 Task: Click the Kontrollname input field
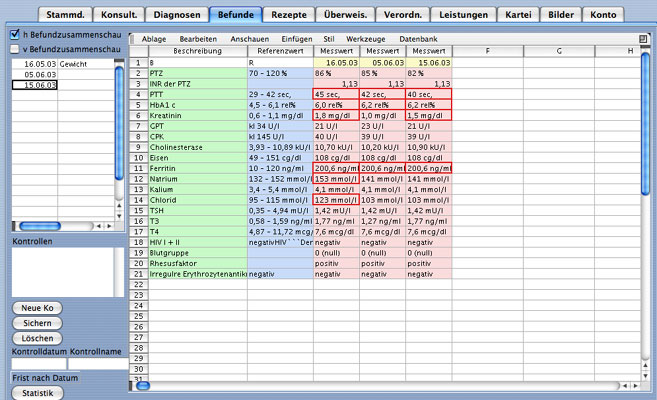(x=98, y=364)
